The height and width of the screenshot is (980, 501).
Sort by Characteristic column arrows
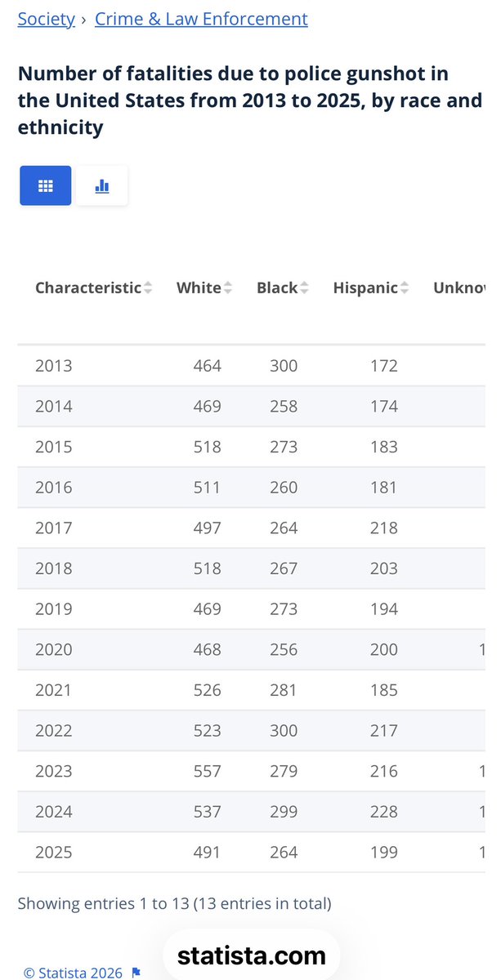tap(148, 288)
